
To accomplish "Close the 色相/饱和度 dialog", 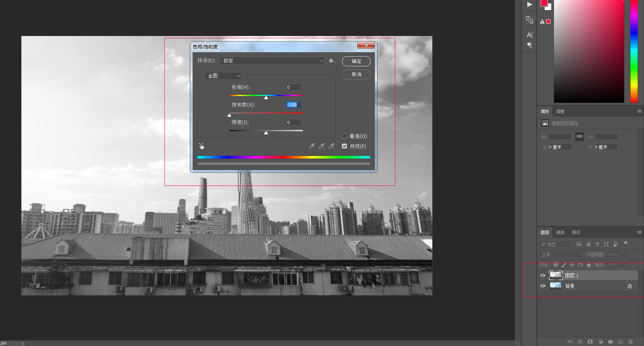I will pyautogui.click(x=366, y=45).
